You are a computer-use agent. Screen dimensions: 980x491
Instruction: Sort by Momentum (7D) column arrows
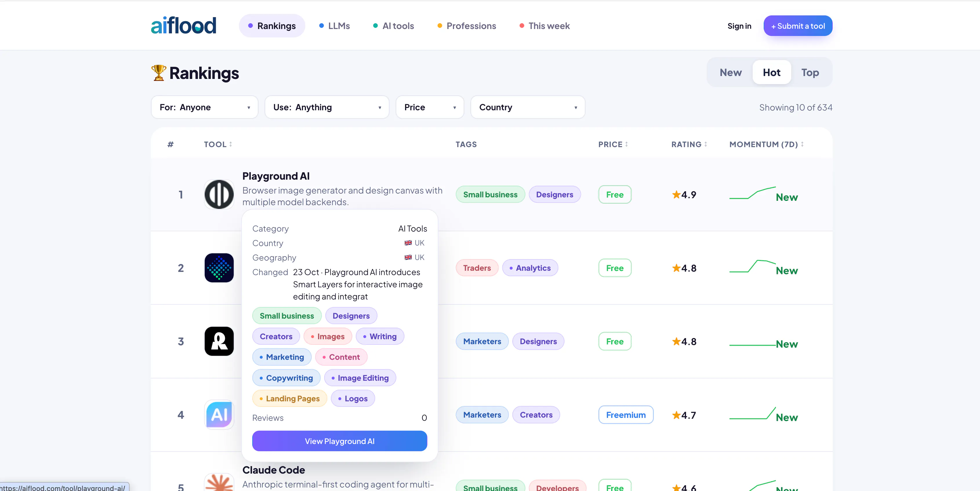pyautogui.click(x=802, y=144)
